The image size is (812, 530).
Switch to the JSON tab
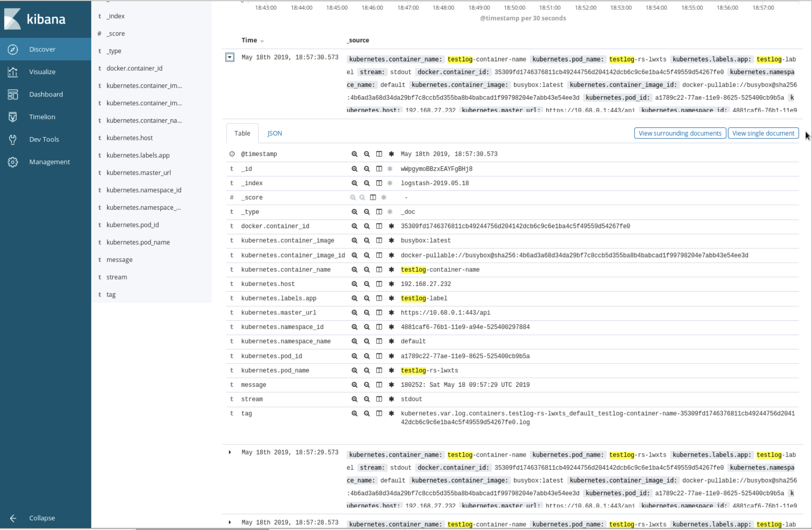[274, 133]
